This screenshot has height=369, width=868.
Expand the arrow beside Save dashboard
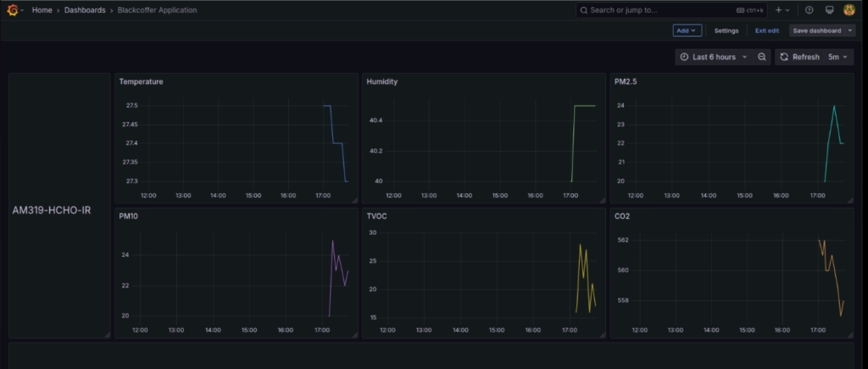(850, 31)
